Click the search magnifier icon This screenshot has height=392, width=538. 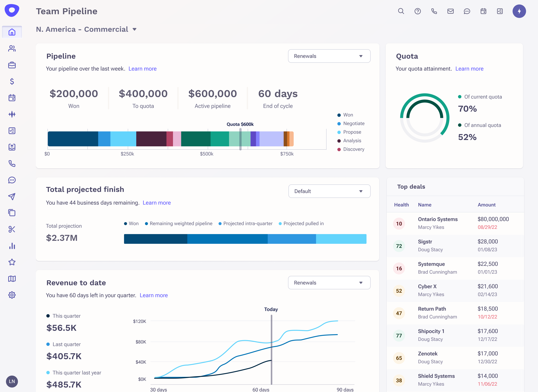click(x=401, y=11)
